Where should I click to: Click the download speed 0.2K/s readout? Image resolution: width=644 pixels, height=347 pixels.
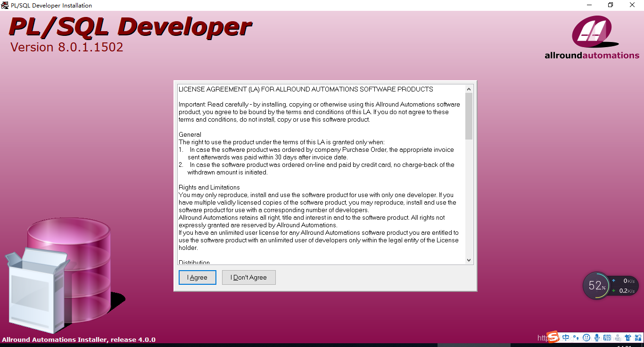[x=627, y=291]
